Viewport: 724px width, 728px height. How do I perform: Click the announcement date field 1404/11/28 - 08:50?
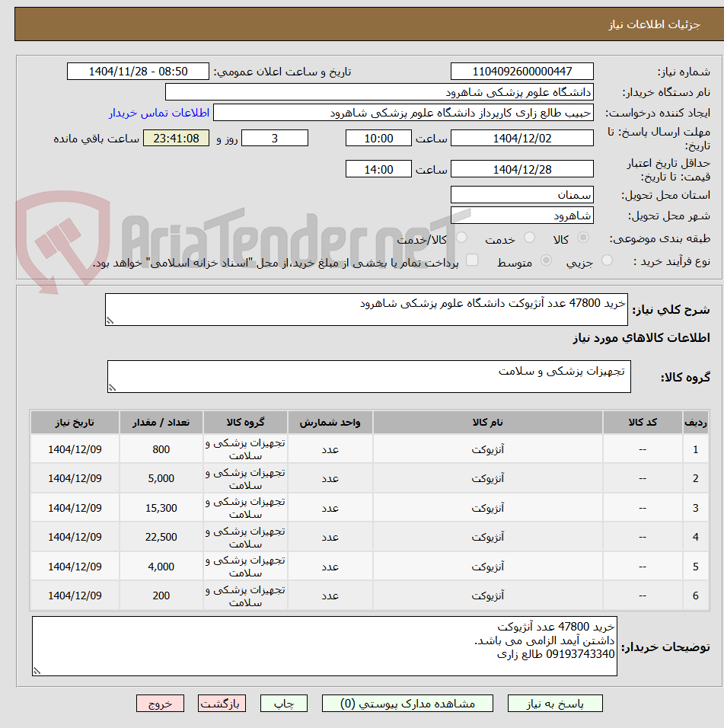click(139, 72)
